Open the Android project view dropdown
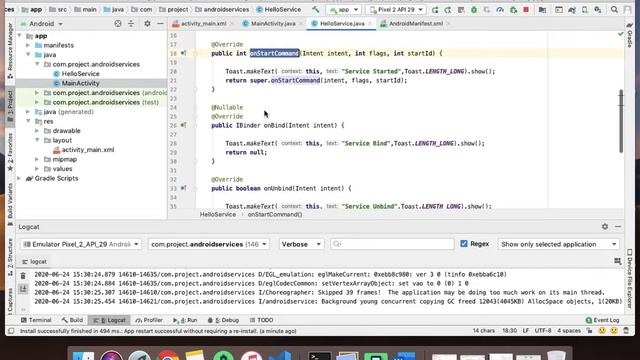 [x=42, y=24]
